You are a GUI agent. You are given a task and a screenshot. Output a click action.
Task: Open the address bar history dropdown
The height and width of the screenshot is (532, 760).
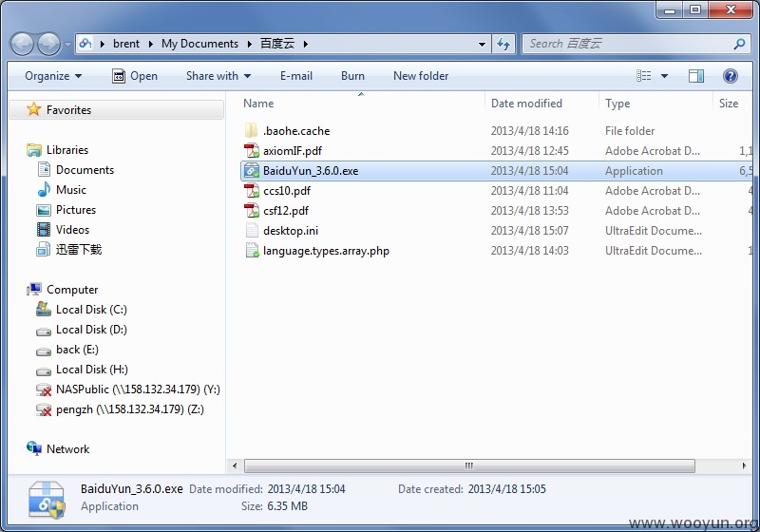point(482,44)
